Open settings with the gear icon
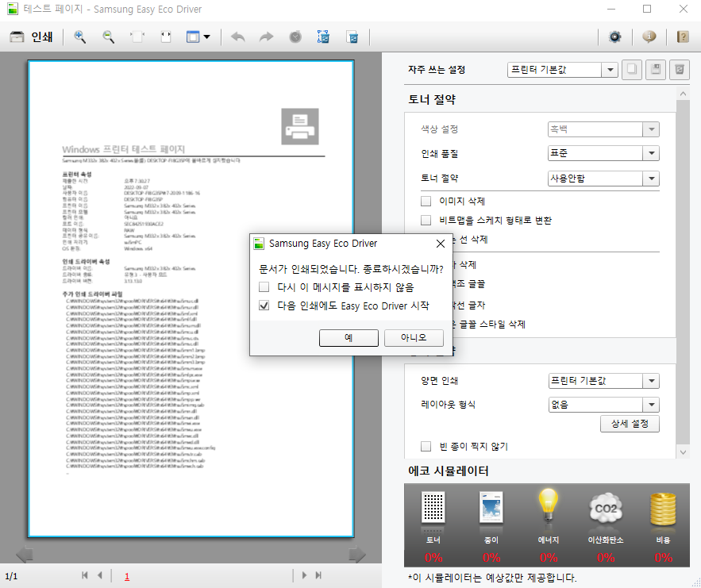The height and width of the screenshot is (588, 701). pos(614,37)
